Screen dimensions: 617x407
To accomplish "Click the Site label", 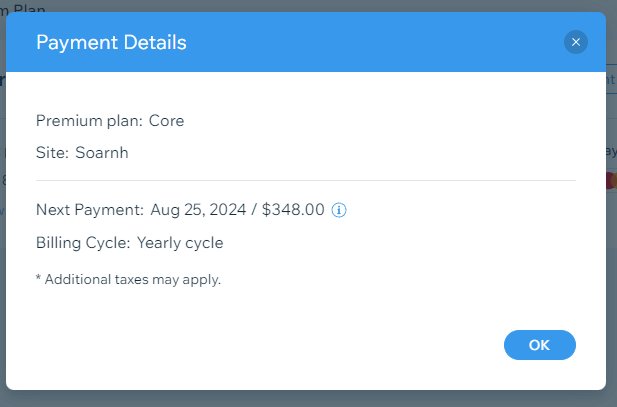I will coord(52,153).
